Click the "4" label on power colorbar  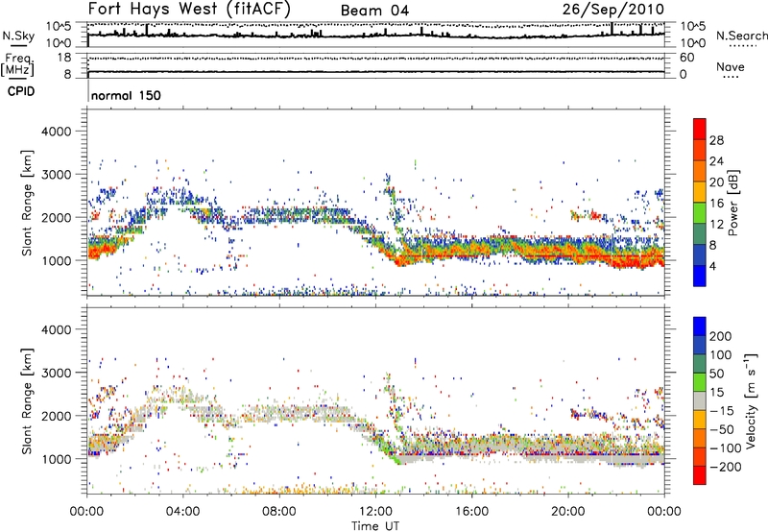point(712,266)
